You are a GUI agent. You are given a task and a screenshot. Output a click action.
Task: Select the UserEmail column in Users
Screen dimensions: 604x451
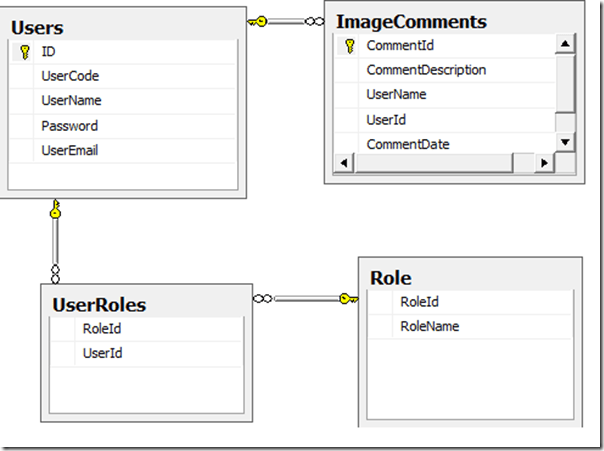coord(70,151)
